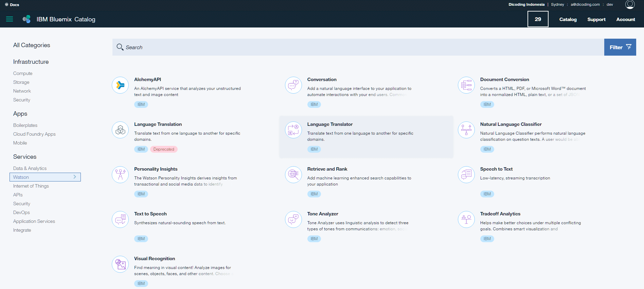This screenshot has width=644, height=289.
Task: Click the Retrieve and Rank icon
Action: tap(293, 175)
